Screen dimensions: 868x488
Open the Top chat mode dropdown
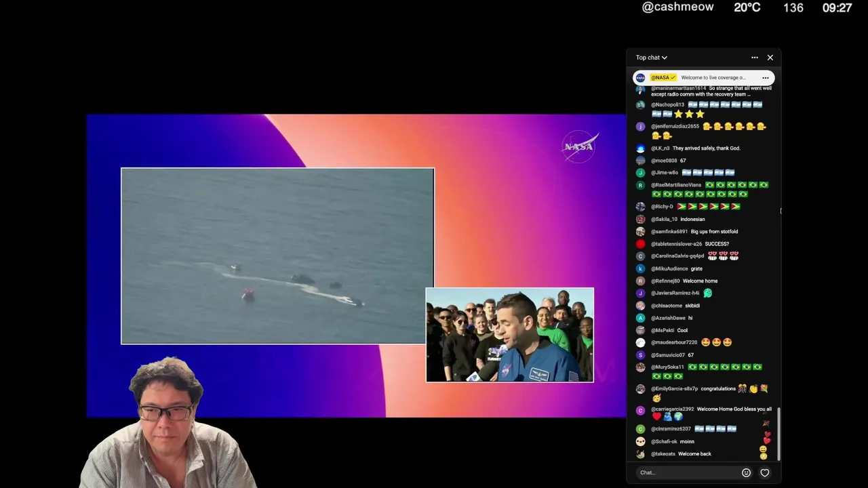click(x=651, y=58)
